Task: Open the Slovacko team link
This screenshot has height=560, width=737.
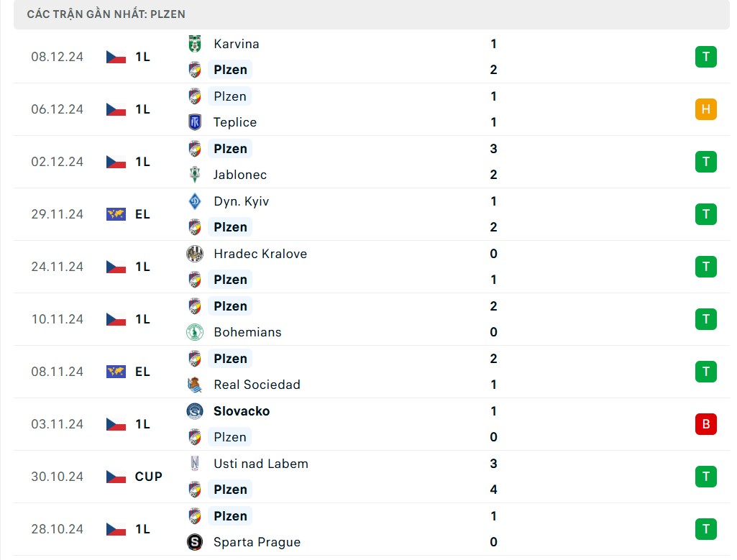Action: (242, 411)
